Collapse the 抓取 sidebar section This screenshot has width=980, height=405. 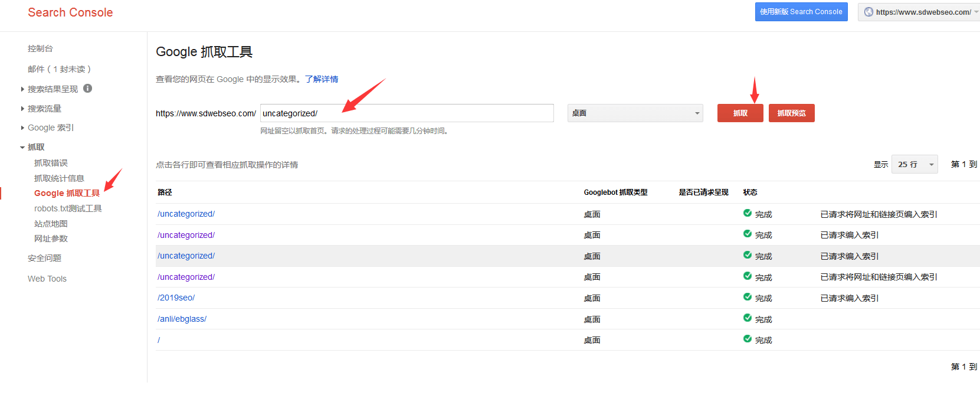[22, 148]
